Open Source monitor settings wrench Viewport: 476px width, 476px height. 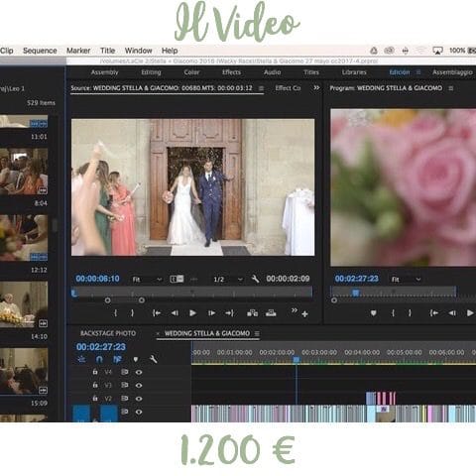(x=255, y=279)
